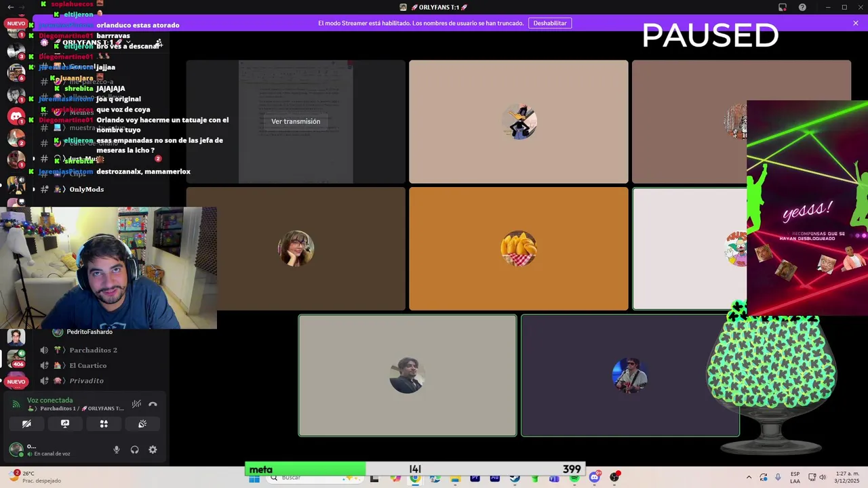Select the participant tile with woman avatar
Viewport: 868px width, 488px height.
tap(296, 249)
